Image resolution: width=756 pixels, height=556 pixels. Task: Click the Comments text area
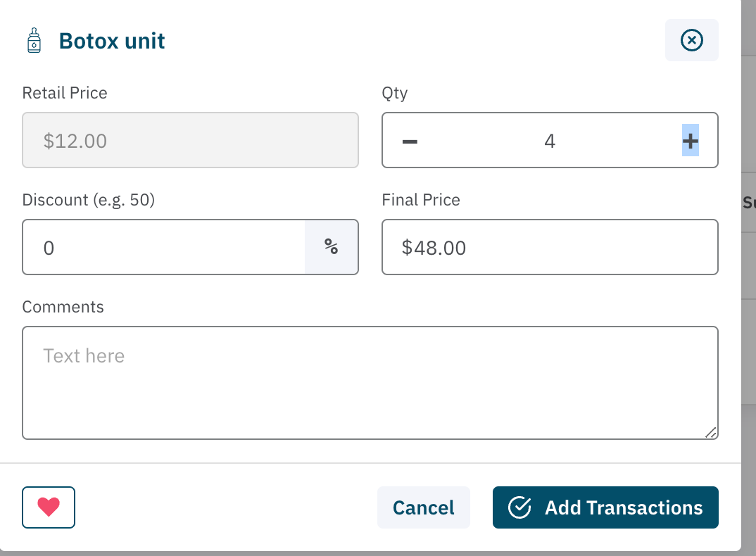[370, 382]
